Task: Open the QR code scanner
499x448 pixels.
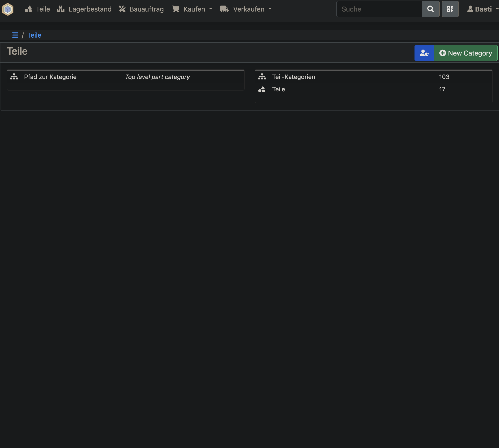Action: coord(451,9)
